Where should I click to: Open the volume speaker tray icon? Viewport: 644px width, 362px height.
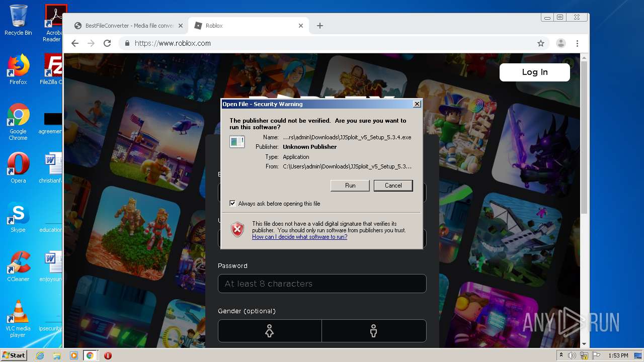[572, 355]
